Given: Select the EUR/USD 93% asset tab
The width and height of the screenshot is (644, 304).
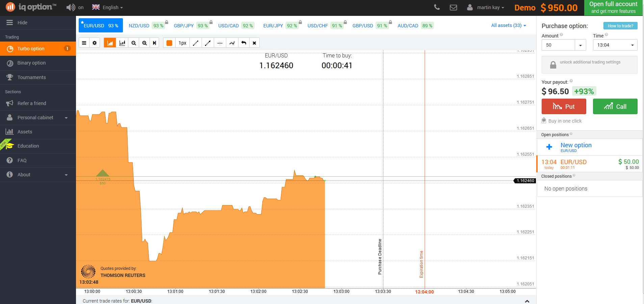Looking at the screenshot, I should (101, 26).
